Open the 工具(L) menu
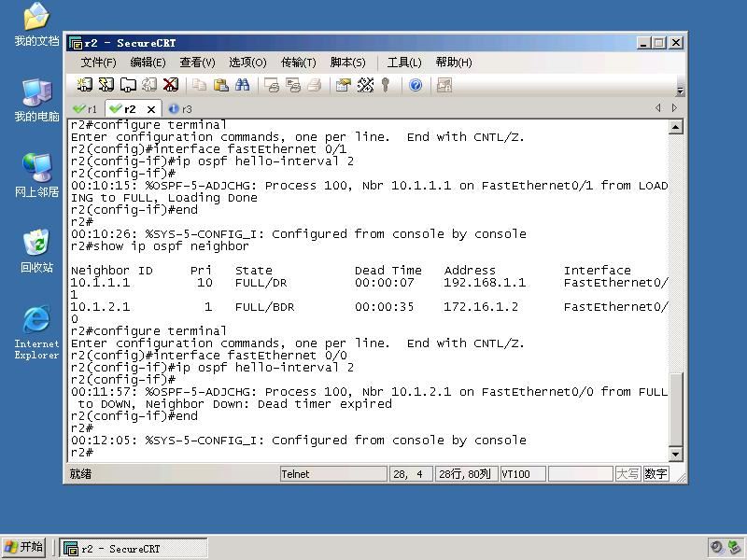 coord(404,63)
